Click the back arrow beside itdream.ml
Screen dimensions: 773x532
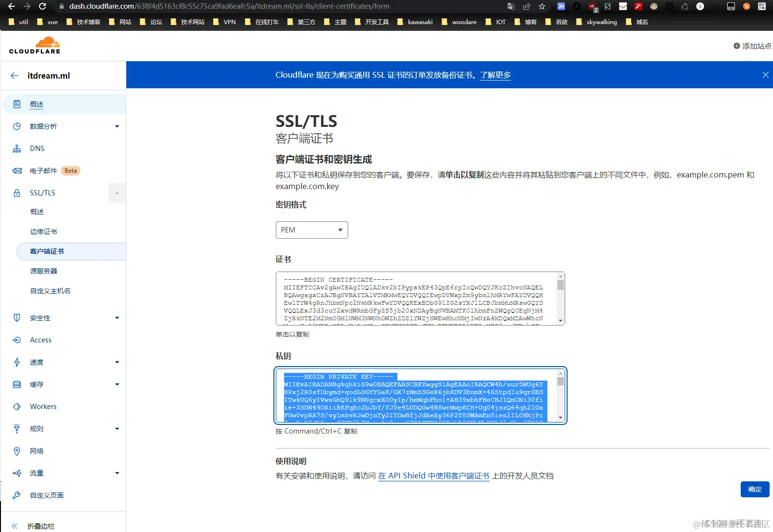point(14,75)
